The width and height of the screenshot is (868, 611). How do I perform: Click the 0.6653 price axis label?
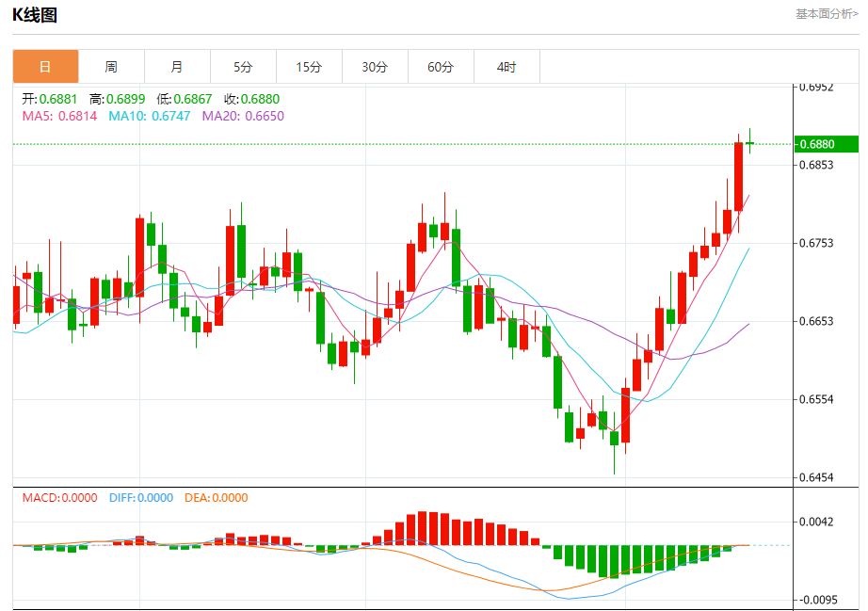coord(816,321)
